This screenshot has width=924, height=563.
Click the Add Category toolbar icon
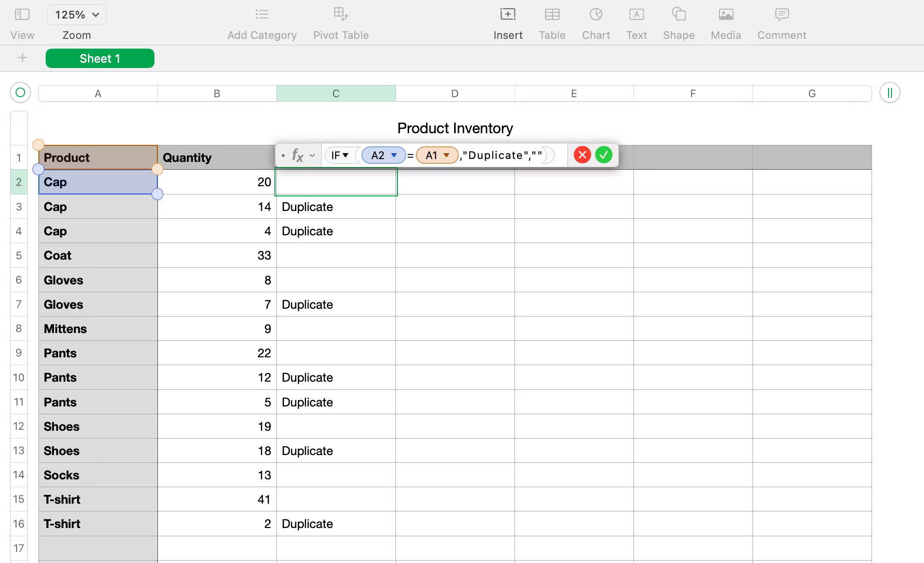tap(262, 15)
